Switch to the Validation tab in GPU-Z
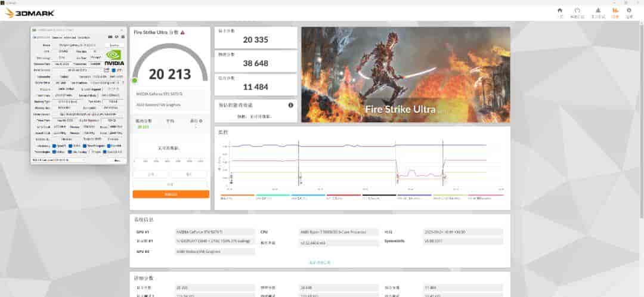The image size is (644, 297). 84,38
